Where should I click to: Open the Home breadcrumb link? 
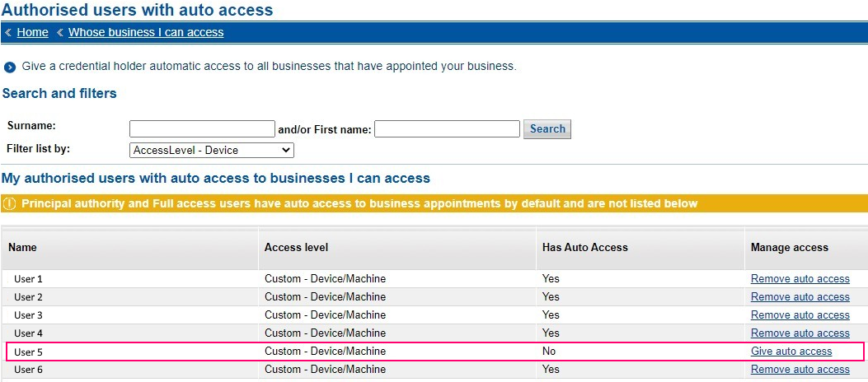tap(32, 33)
